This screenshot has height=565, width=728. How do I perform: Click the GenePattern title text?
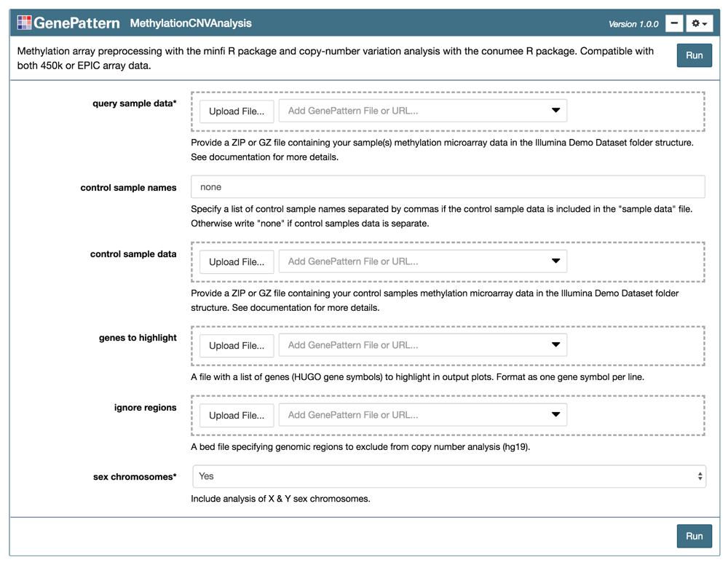76,23
